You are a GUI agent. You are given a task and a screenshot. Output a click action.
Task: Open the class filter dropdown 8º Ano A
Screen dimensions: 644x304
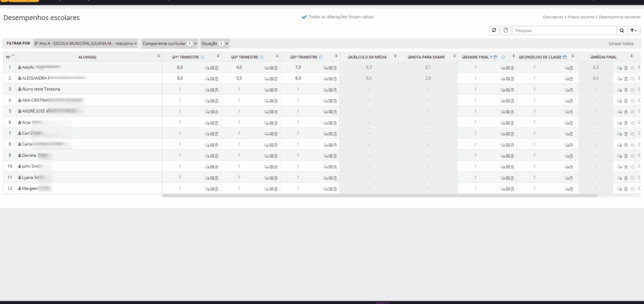[x=85, y=44]
